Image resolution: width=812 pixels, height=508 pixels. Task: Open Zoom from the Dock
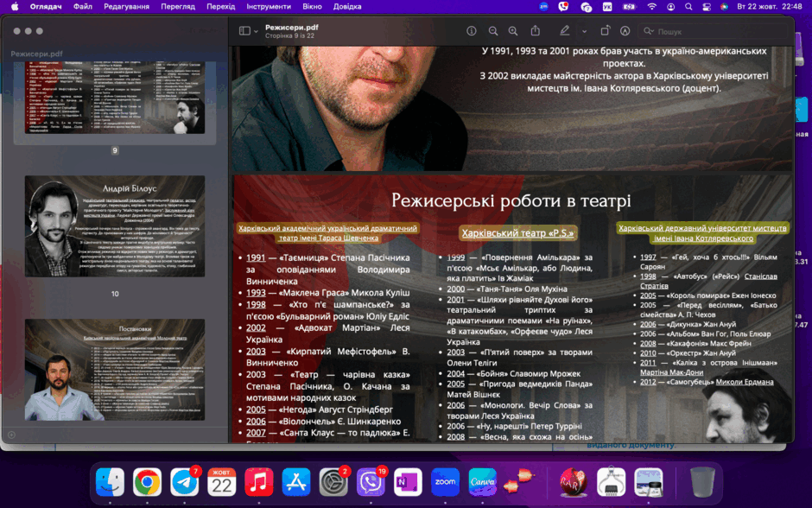pyautogui.click(x=446, y=482)
